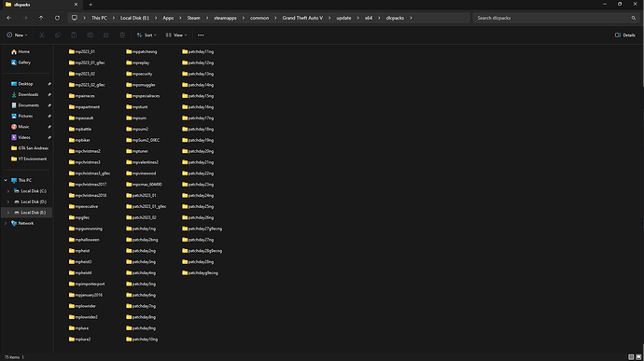644x361 pixels.
Task: Toggle the Details pane
Action: (x=625, y=35)
